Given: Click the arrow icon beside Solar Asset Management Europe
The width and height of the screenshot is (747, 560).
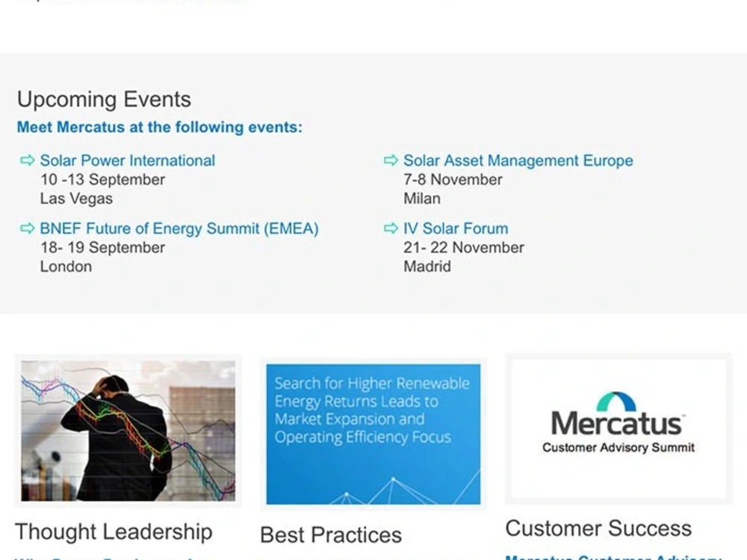Looking at the screenshot, I should tap(391, 161).
